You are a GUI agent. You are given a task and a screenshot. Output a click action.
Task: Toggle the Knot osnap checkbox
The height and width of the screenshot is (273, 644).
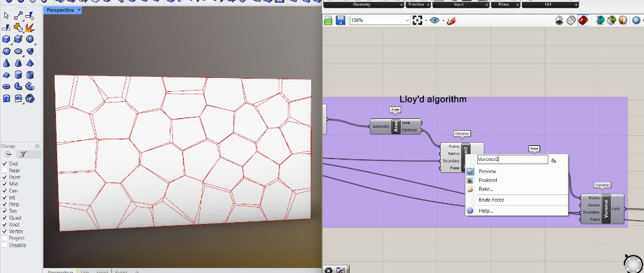click(x=4, y=225)
